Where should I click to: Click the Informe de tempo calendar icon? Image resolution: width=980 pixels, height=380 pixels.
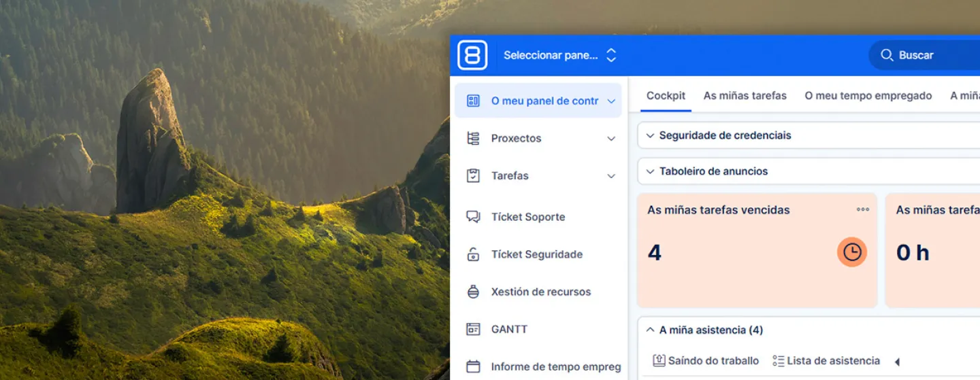point(473,366)
